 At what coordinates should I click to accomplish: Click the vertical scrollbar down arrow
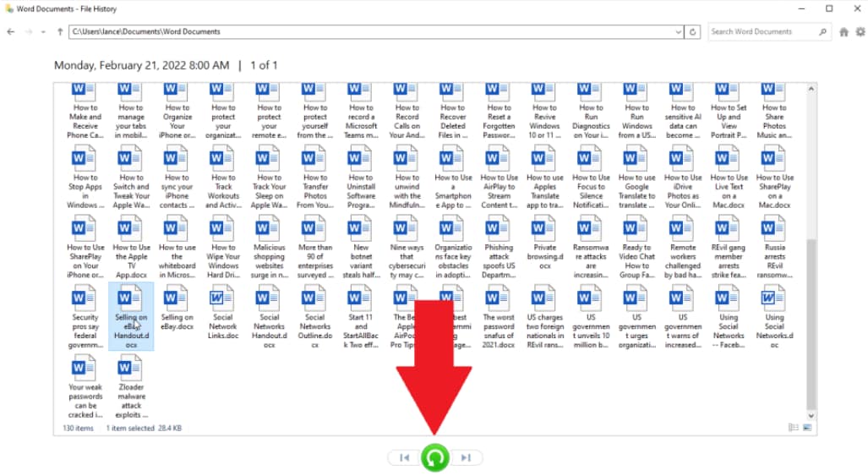[x=811, y=416]
